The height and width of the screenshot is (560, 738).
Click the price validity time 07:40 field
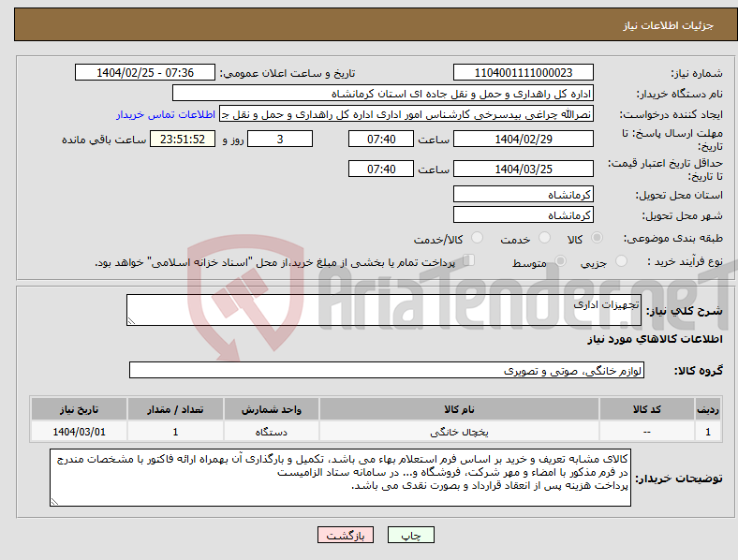point(381,169)
